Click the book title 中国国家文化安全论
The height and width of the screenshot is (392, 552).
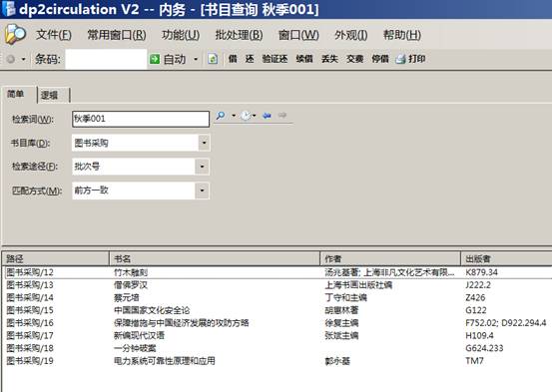(152, 310)
